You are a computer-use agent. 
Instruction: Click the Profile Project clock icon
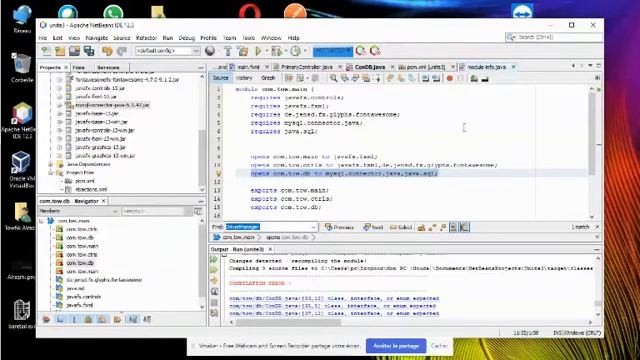coord(296,51)
